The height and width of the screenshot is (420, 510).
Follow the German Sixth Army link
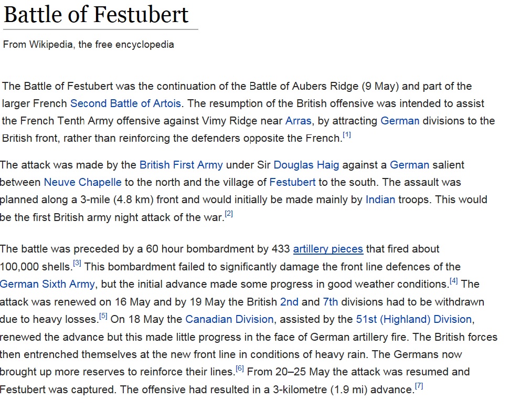coord(47,284)
